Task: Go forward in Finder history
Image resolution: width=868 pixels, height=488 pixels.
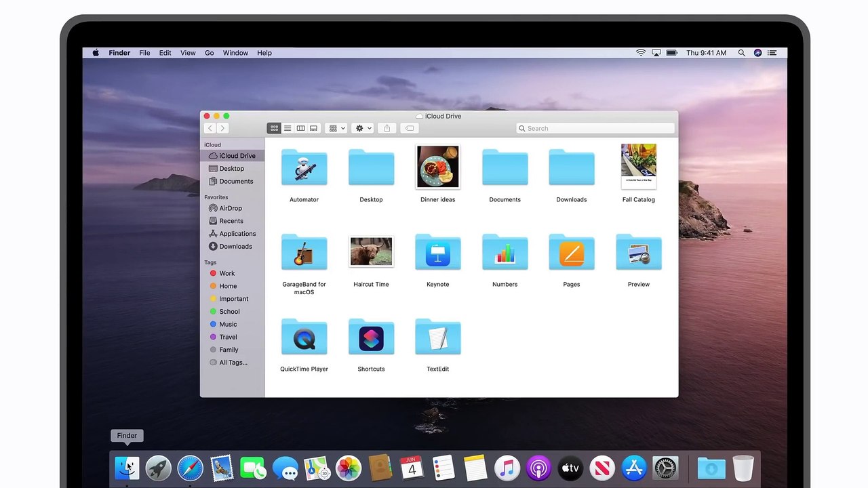Action: click(222, 128)
